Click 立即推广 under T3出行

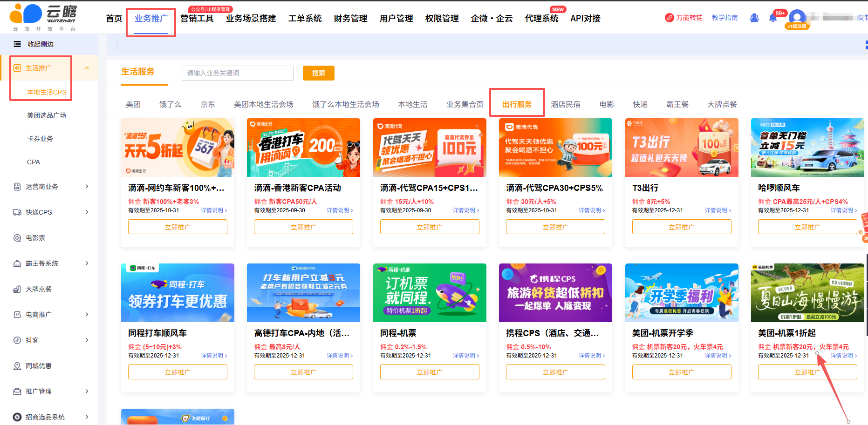(682, 227)
